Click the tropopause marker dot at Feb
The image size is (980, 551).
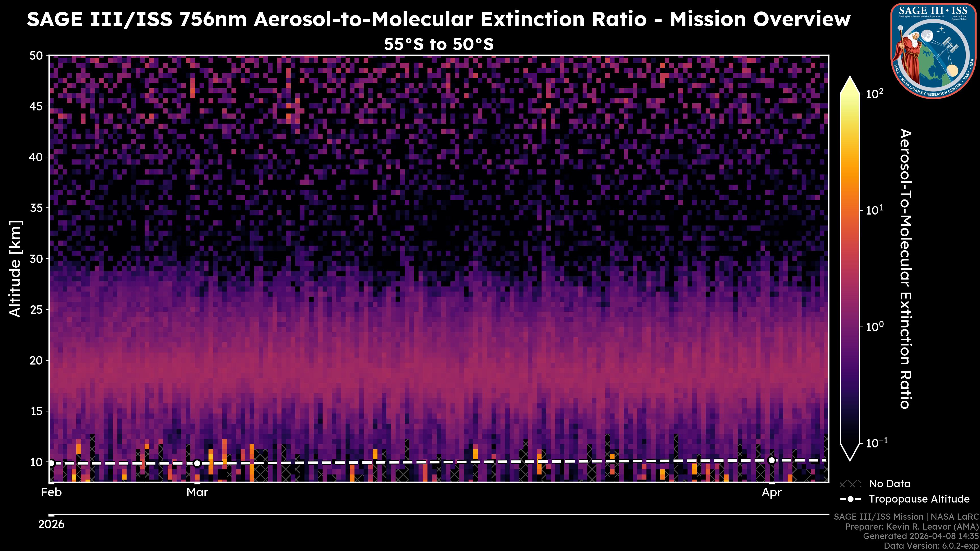pyautogui.click(x=51, y=463)
